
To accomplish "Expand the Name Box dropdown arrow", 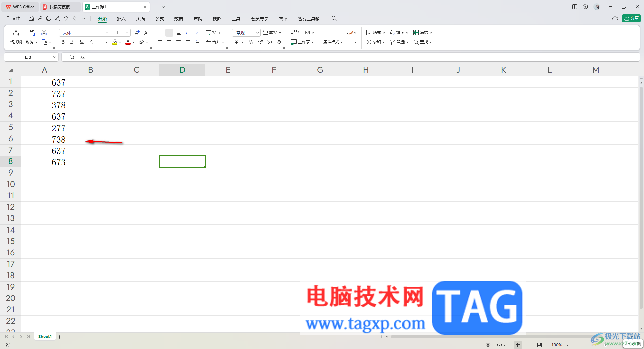I will click(54, 57).
